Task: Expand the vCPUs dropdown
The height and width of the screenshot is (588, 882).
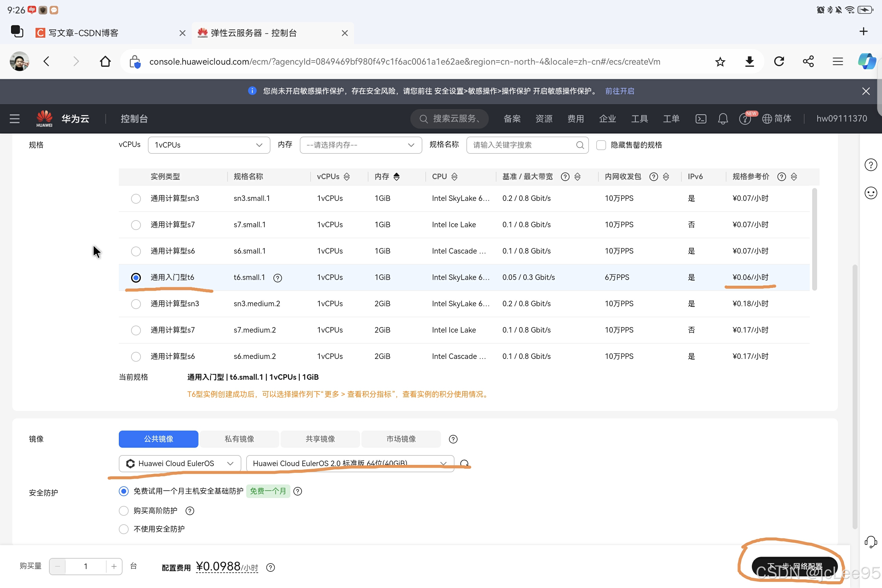Action: tap(209, 145)
